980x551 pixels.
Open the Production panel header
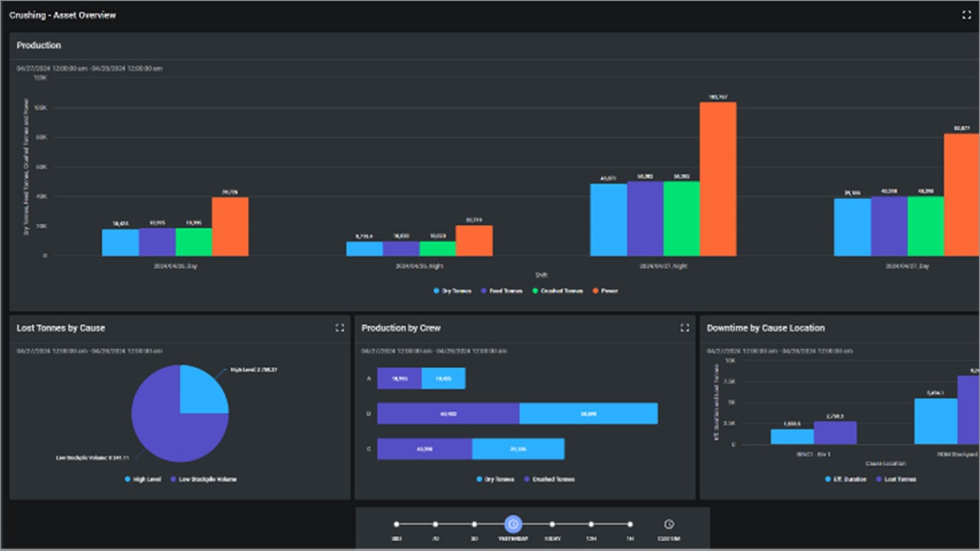click(x=38, y=45)
